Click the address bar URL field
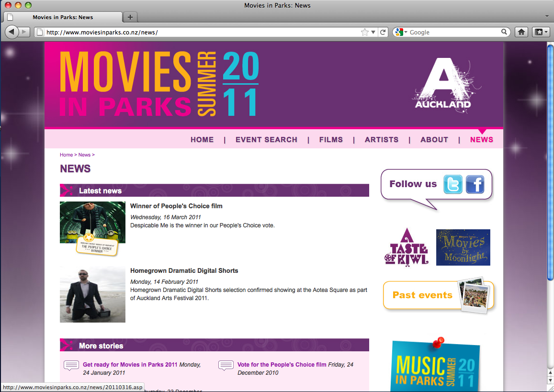 point(202,32)
